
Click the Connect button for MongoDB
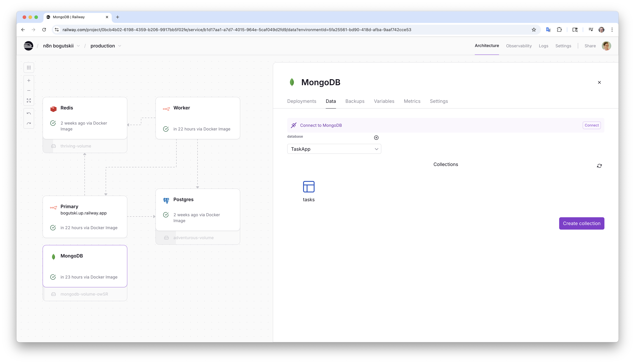click(x=591, y=125)
